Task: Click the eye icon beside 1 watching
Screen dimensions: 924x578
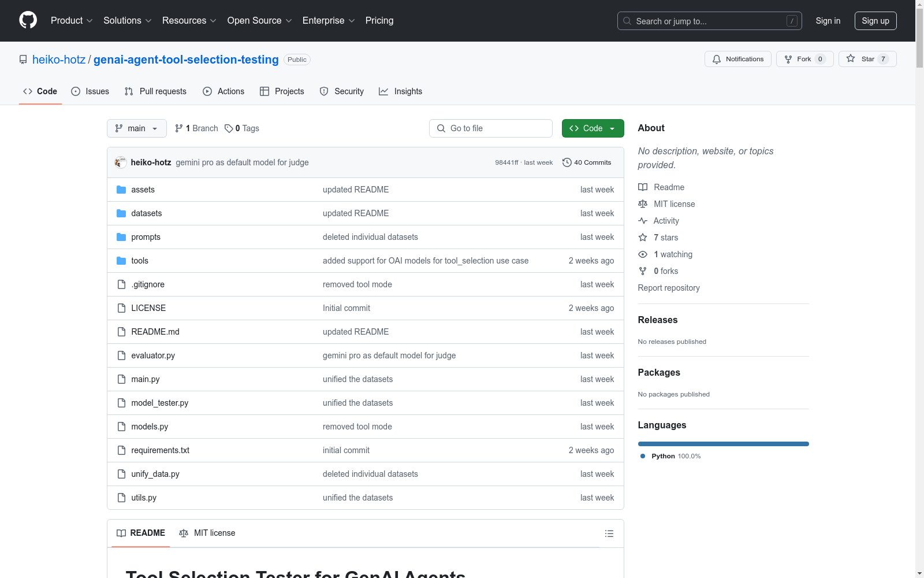Action: (643, 254)
